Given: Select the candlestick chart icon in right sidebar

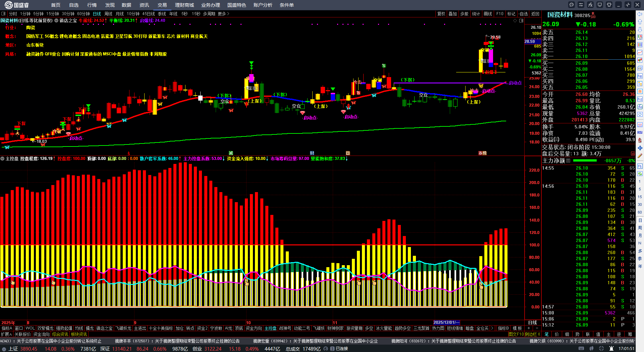Looking at the screenshot, I should tap(640, 60).
